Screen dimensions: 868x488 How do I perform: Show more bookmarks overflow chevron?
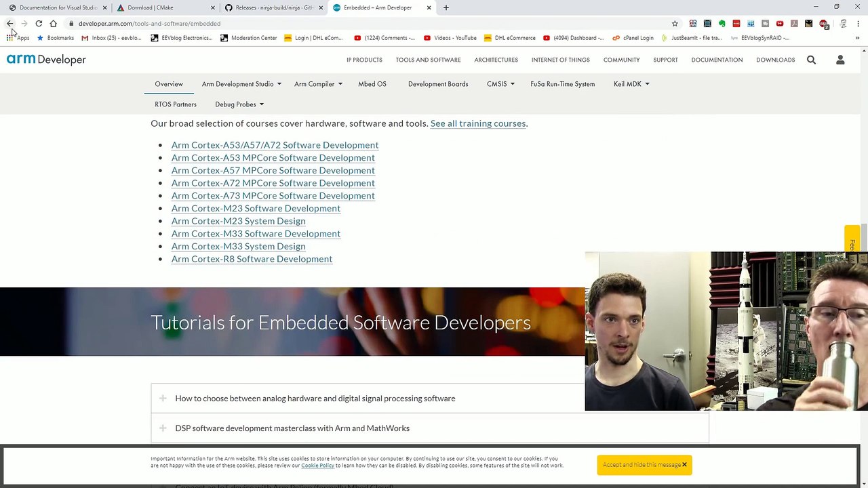[858, 38]
